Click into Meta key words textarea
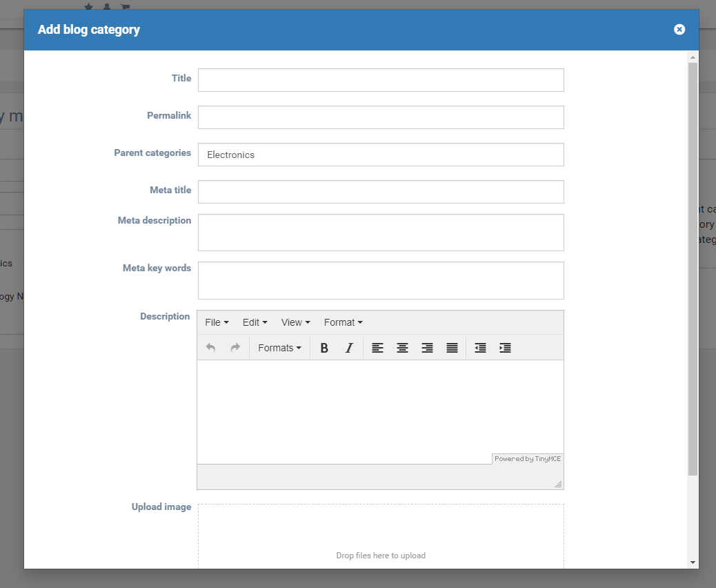Image resolution: width=716 pixels, height=588 pixels. (x=381, y=280)
